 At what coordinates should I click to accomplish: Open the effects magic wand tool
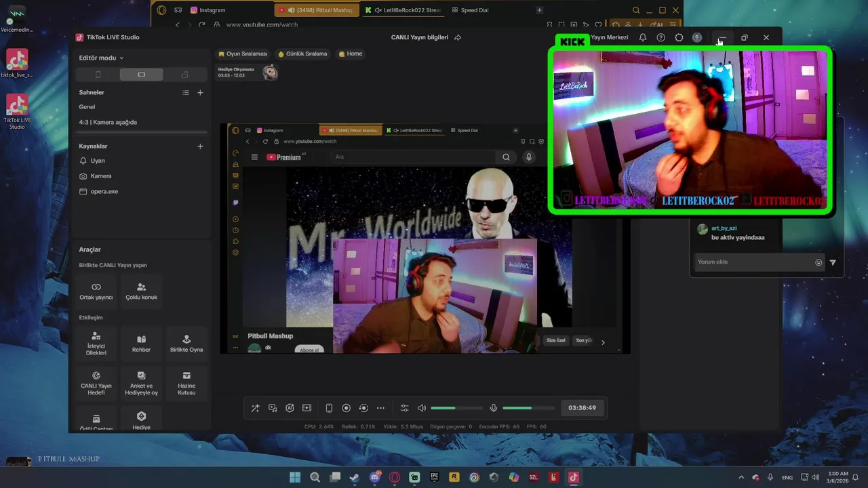click(255, 408)
